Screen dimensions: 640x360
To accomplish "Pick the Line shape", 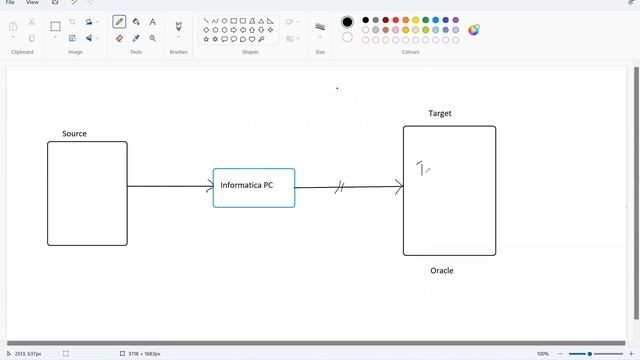I will tap(206, 21).
